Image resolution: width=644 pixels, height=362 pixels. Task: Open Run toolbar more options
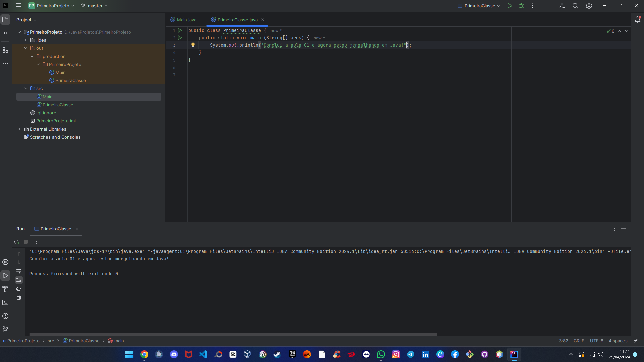coord(37,242)
